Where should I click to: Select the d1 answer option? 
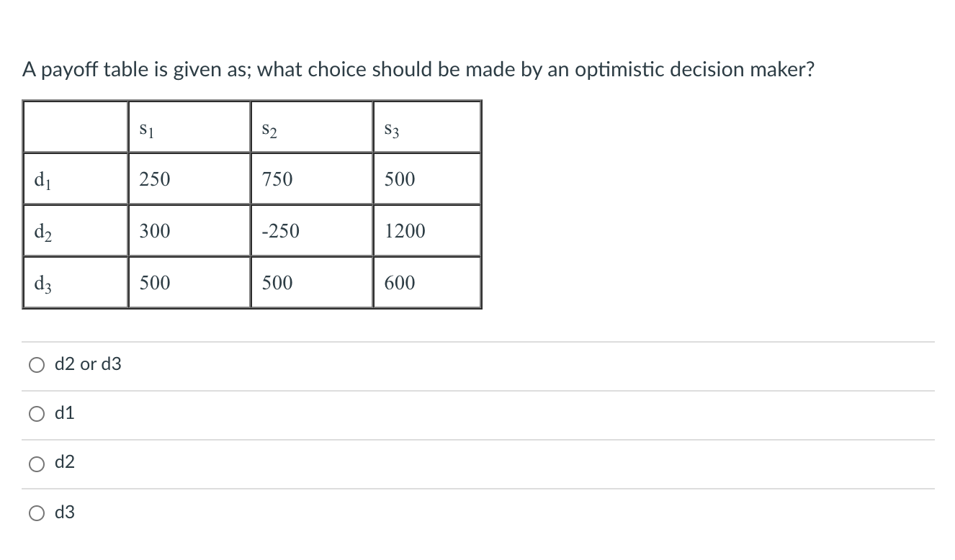click(x=36, y=413)
